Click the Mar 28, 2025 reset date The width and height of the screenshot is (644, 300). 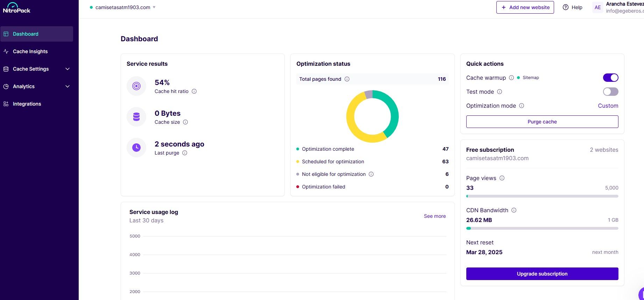click(484, 252)
